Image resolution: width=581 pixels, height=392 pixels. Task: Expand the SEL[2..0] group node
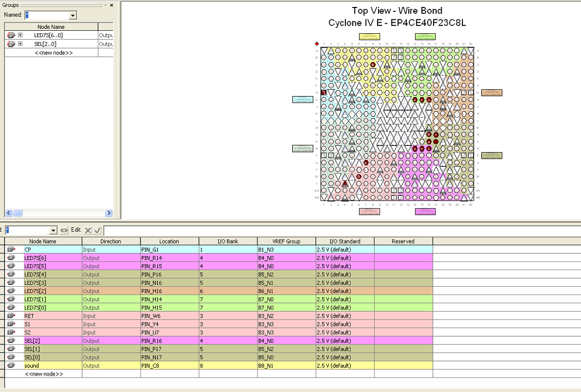[20, 44]
